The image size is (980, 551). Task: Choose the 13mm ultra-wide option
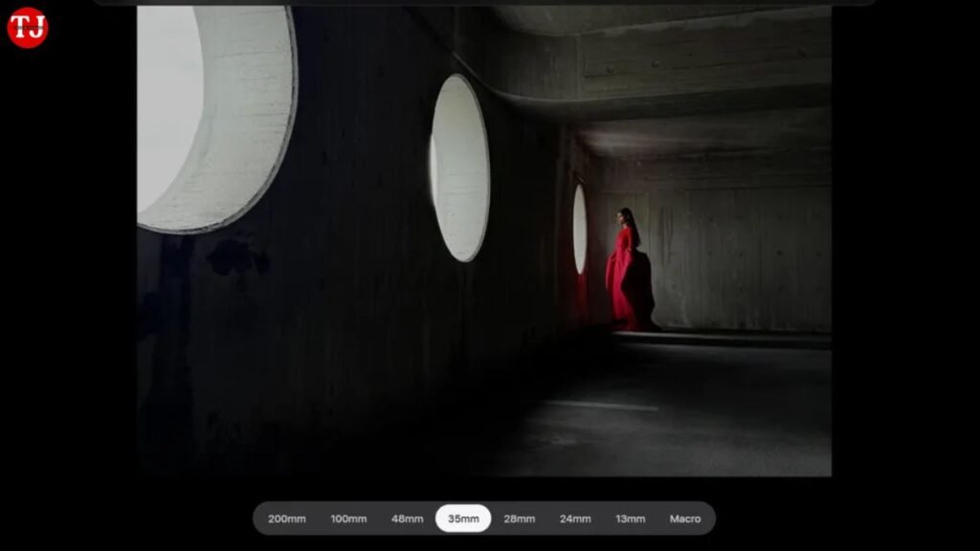coord(630,518)
